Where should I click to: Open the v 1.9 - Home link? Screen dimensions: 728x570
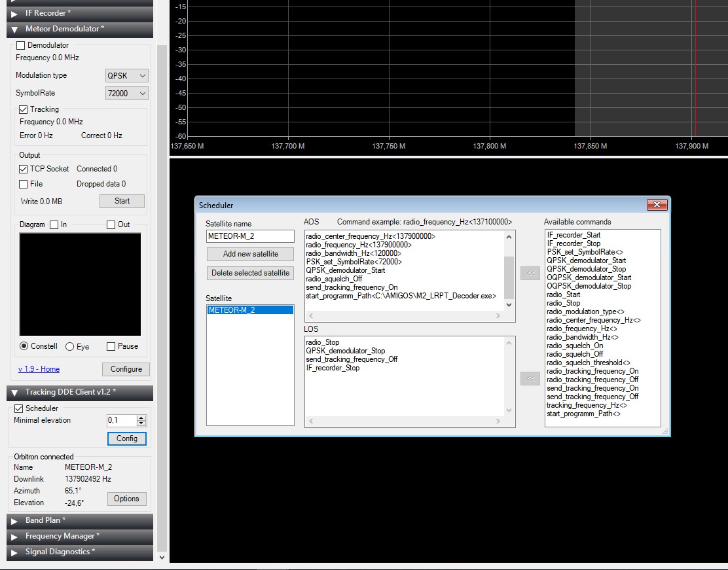(39, 369)
